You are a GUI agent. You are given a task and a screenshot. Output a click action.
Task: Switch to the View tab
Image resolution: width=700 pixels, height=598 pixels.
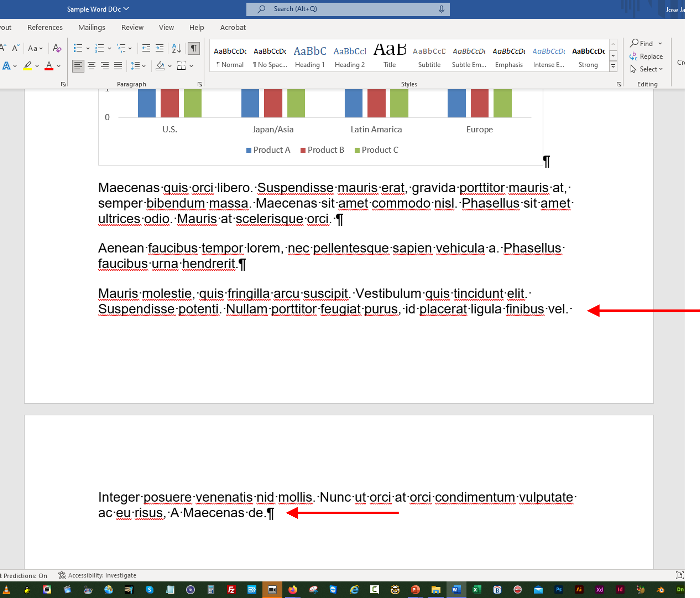click(166, 27)
